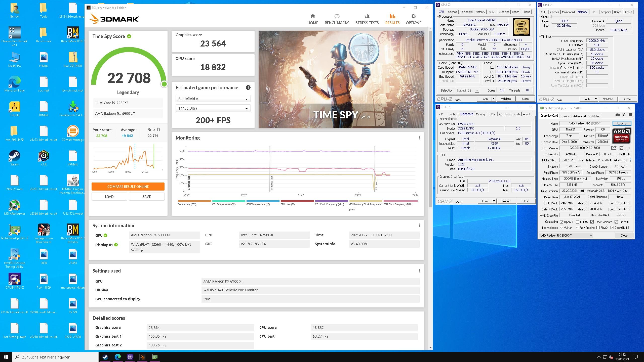The height and width of the screenshot is (362, 644).
Task: Open the BENCHMARKS section in 3DMark
Action: 337,19
